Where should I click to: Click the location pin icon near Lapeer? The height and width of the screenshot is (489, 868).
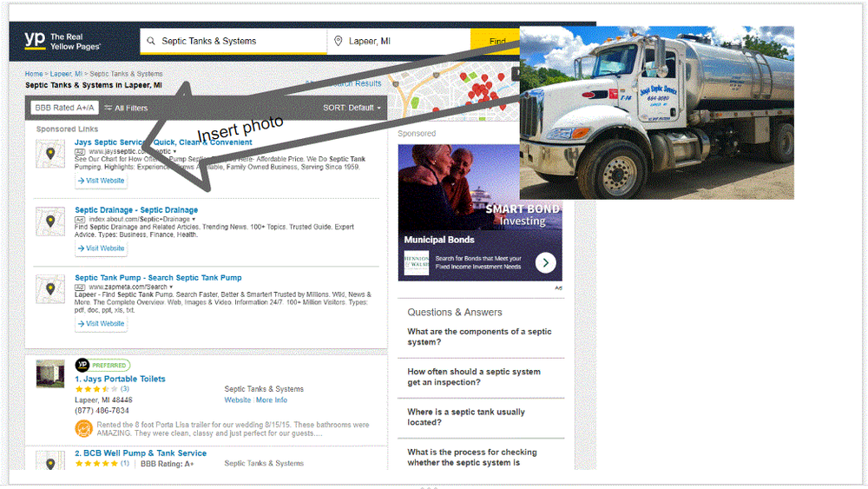click(x=338, y=41)
